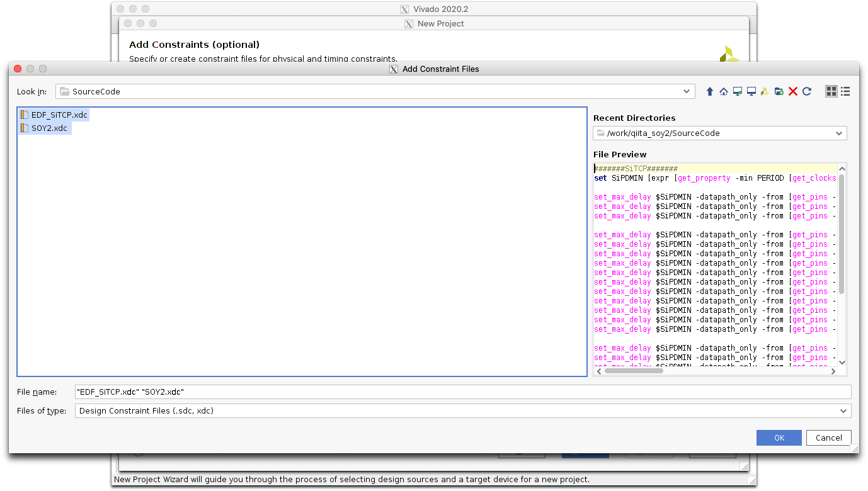868x491 pixels.
Task: Click the file preview horizontal scrollbar thumb
Action: (x=634, y=371)
